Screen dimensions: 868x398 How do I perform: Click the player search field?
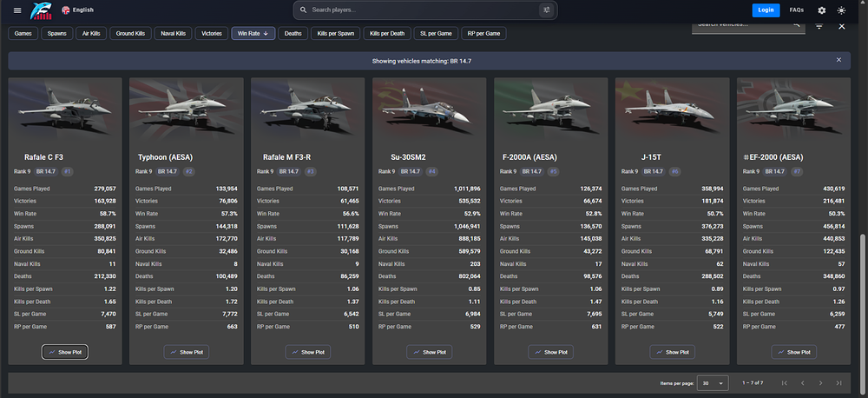422,10
